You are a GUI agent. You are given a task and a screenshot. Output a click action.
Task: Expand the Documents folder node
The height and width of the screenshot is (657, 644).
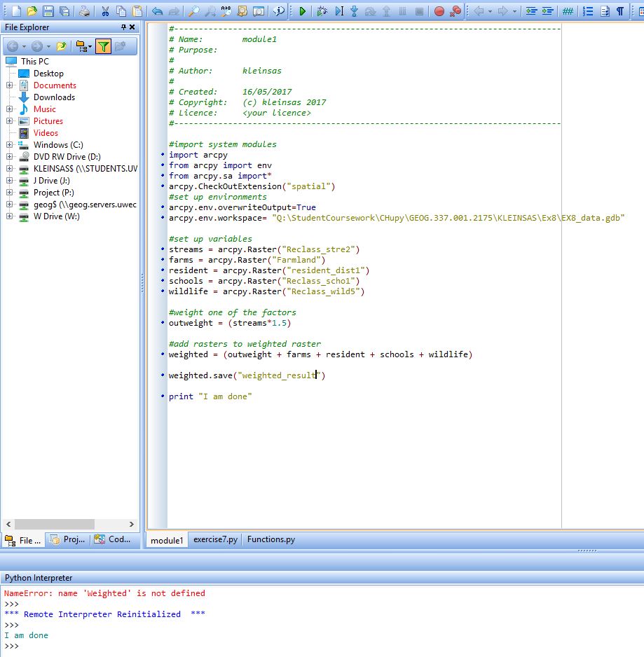tap(9, 85)
